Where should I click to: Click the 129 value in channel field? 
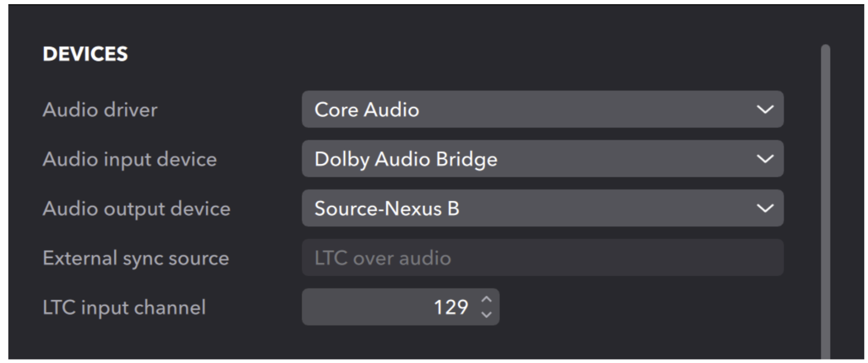pos(450,307)
